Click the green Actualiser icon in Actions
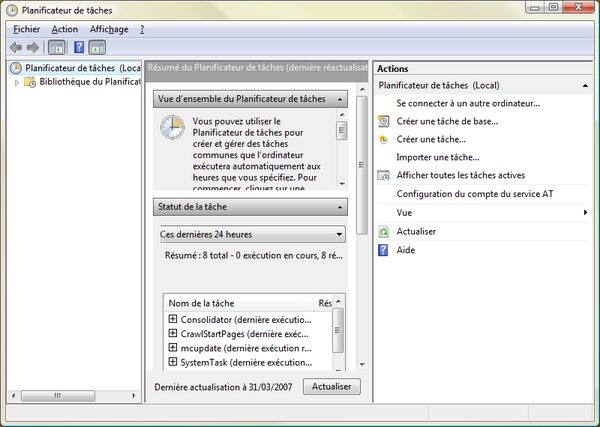Screen dimensions: 600x427 384,231
